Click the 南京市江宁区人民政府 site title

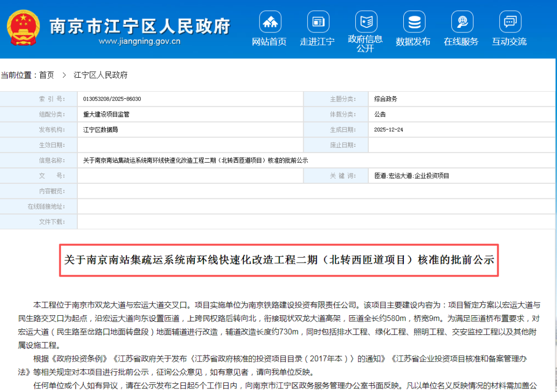click(140, 26)
